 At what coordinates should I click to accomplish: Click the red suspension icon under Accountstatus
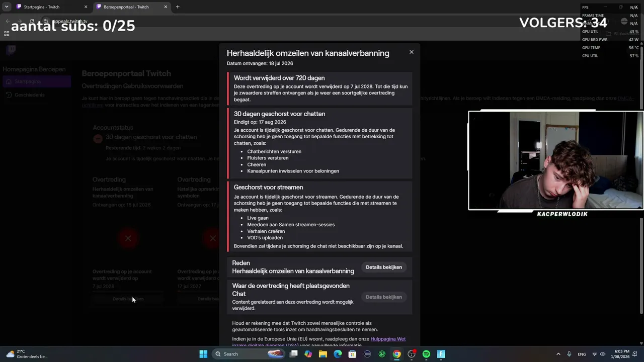[x=98, y=139]
